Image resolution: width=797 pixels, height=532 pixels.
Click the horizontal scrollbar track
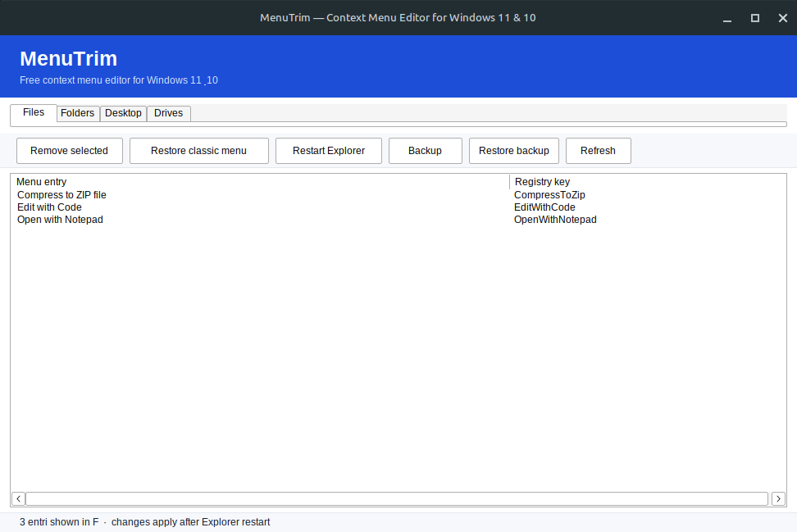tap(397, 499)
